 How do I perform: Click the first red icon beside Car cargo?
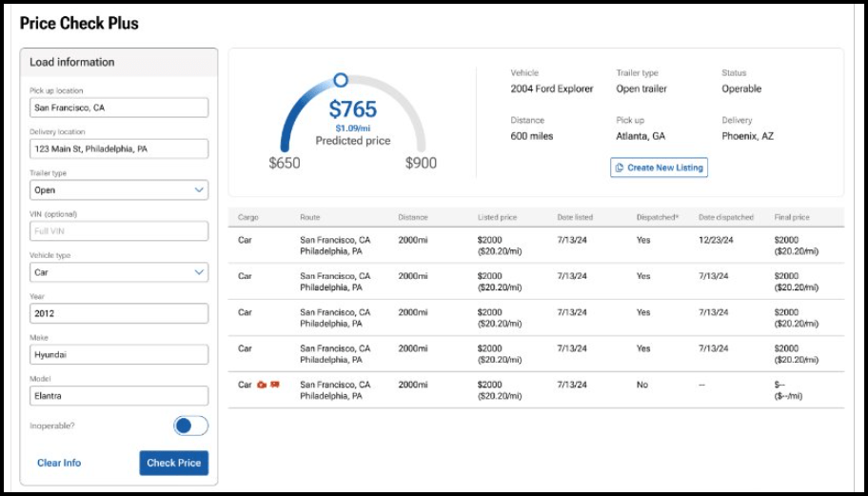[x=262, y=385]
